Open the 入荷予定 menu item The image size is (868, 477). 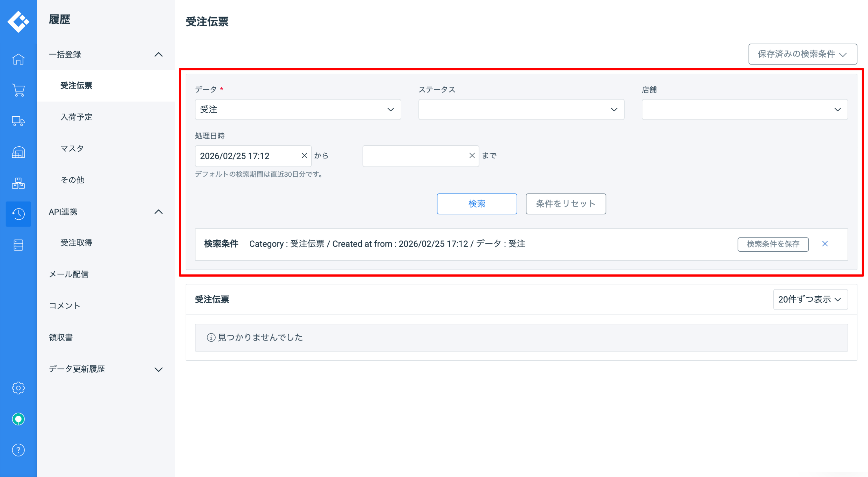(76, 117)
